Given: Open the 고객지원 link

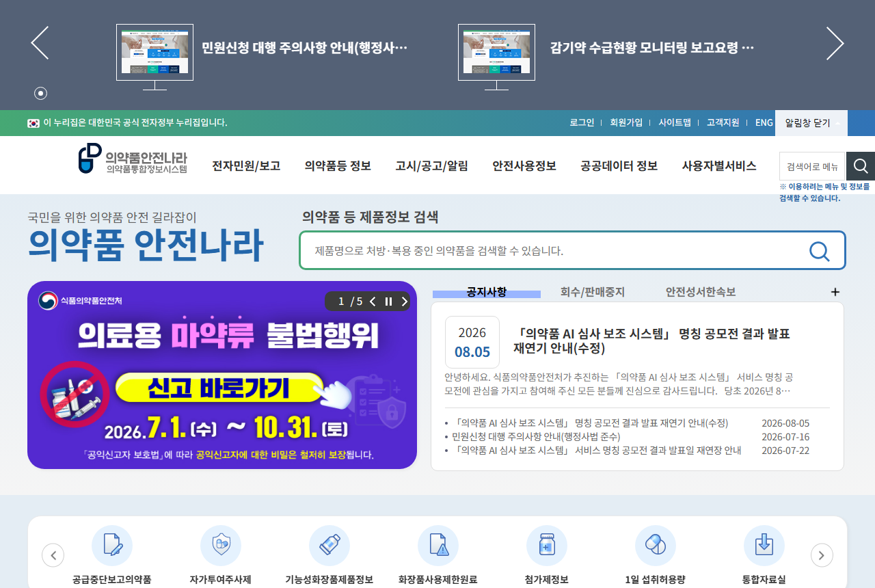Looking at the screenshot, I should pyautogui.click(x=723, y=123).
